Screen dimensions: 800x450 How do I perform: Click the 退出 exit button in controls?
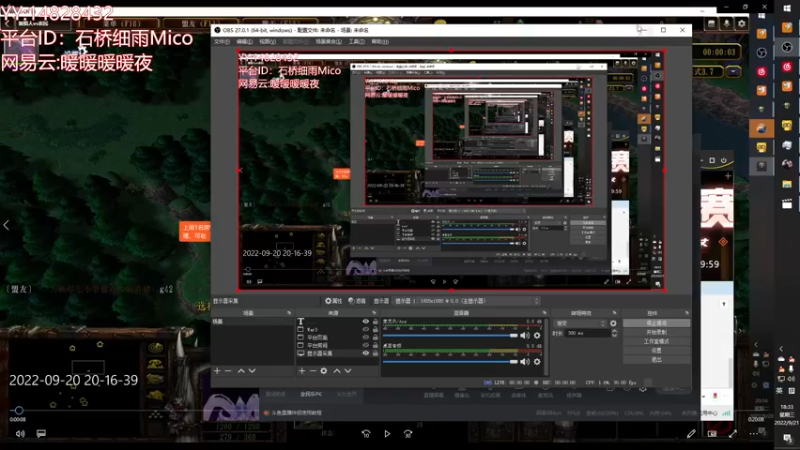656,360
